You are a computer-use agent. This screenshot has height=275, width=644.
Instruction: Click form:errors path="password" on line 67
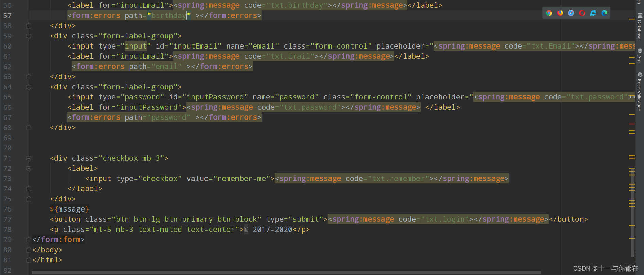(x=164, y=117)
